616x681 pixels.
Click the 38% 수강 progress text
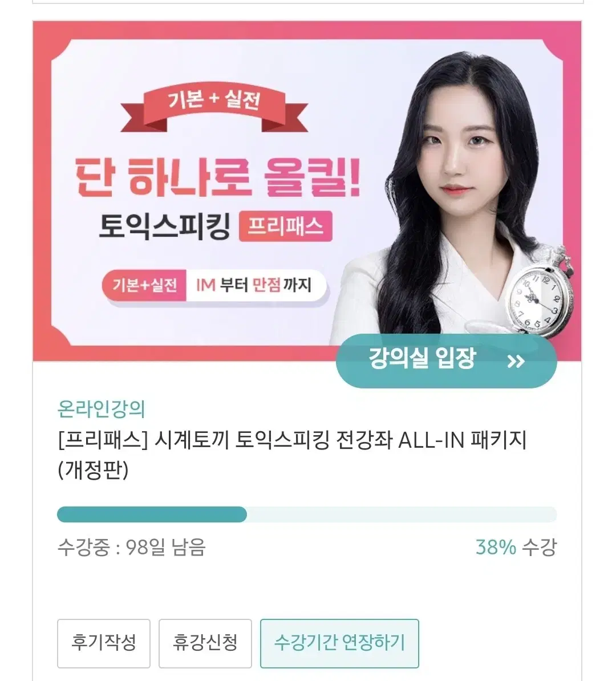516,547
